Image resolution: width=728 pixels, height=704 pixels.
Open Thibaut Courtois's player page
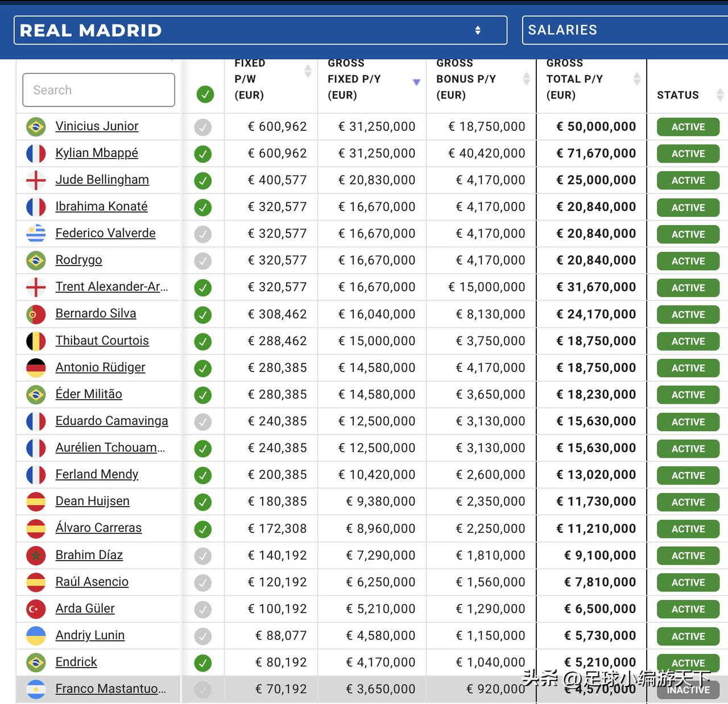tap(102, 341)
